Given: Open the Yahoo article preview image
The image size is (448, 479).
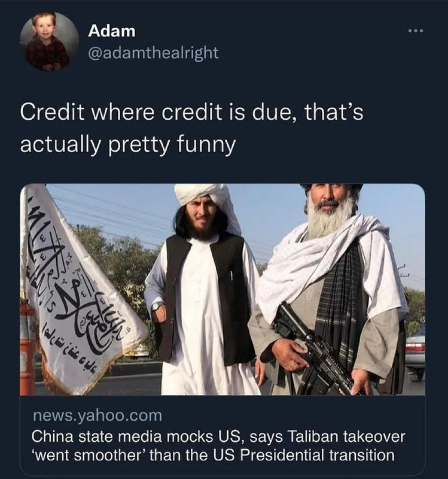Looking at the screenshot, I should point(222,289).
